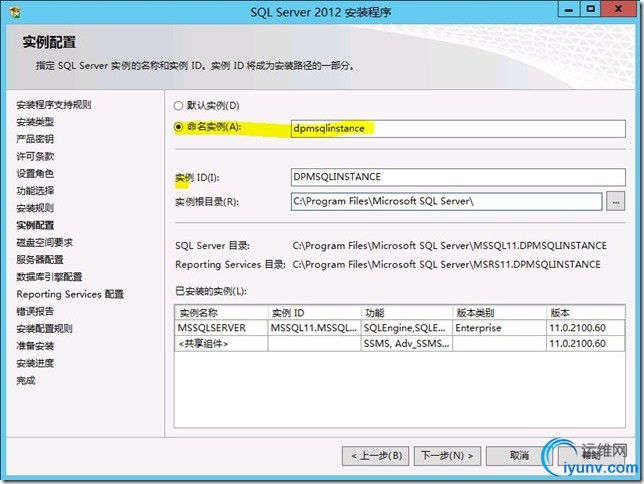Click the 实例名称 column header

221,313
